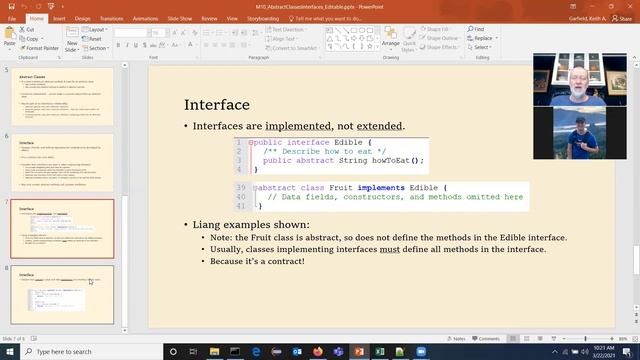640x360 pixels.
Task: Click the text Shadow icon
Action: click(x=144, y=45)
